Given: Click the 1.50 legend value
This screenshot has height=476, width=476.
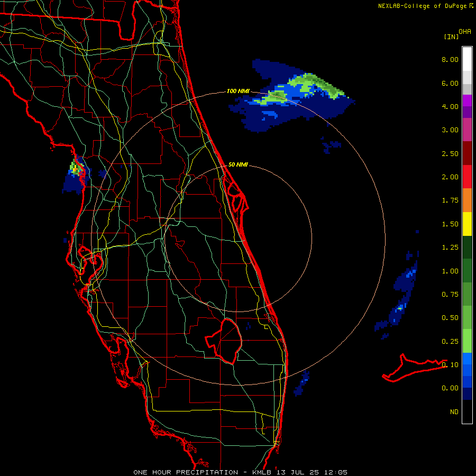Looking at the screenshot, I should click(450, 224).
